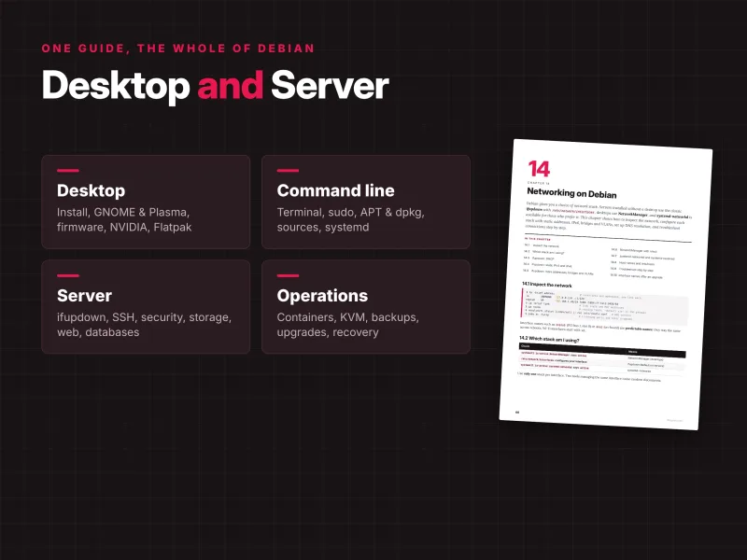Viewport: 747px width, 560px height.
Task: Select the Command line card title
Action: (335, 190)
